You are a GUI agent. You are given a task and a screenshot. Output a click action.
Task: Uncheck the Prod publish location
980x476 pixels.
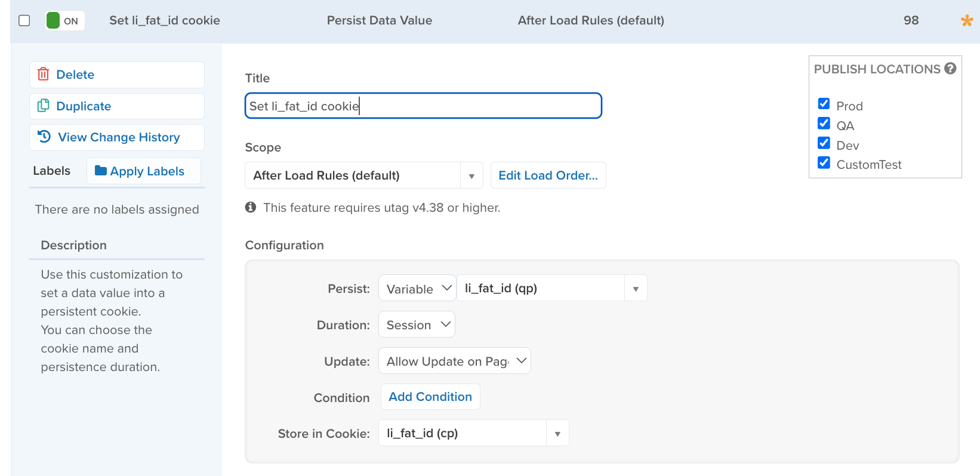pos(824,104)
